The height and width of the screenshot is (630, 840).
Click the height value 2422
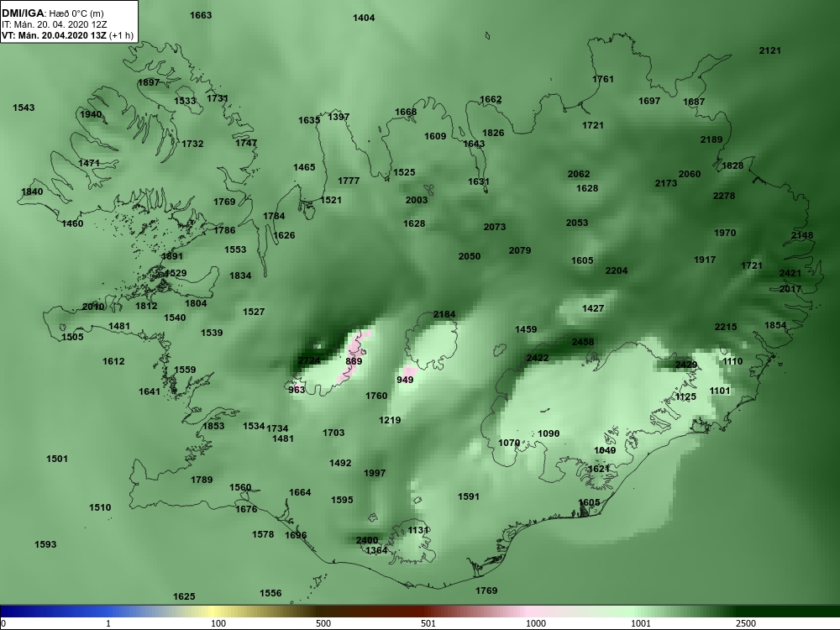pyautogui.click(x=538, y=358)
